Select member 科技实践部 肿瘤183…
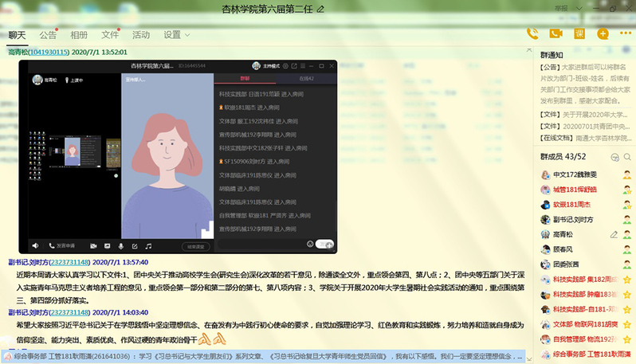 (x=586, y=294)
